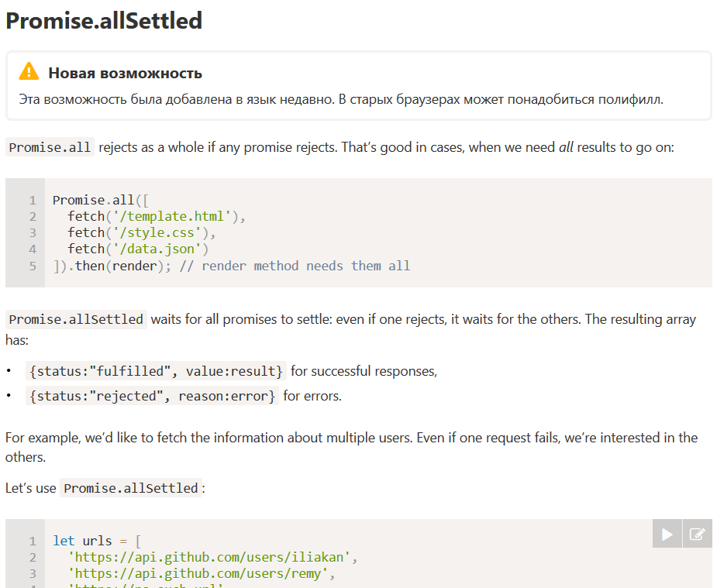
Task: Click line number 5 in first code block
Action: pos(33,266)
